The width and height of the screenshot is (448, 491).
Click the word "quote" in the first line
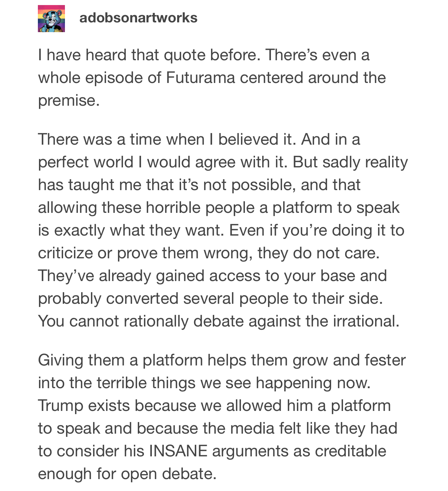pos(184,56)
